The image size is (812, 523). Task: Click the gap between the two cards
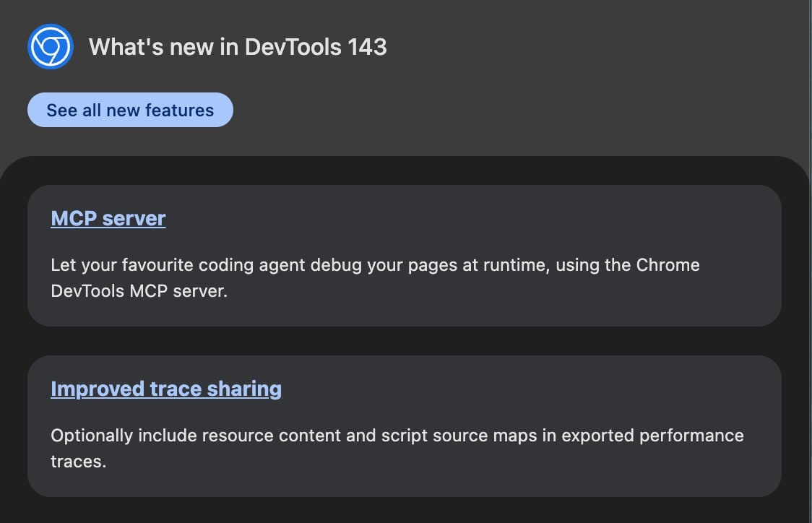pos(405,341)
